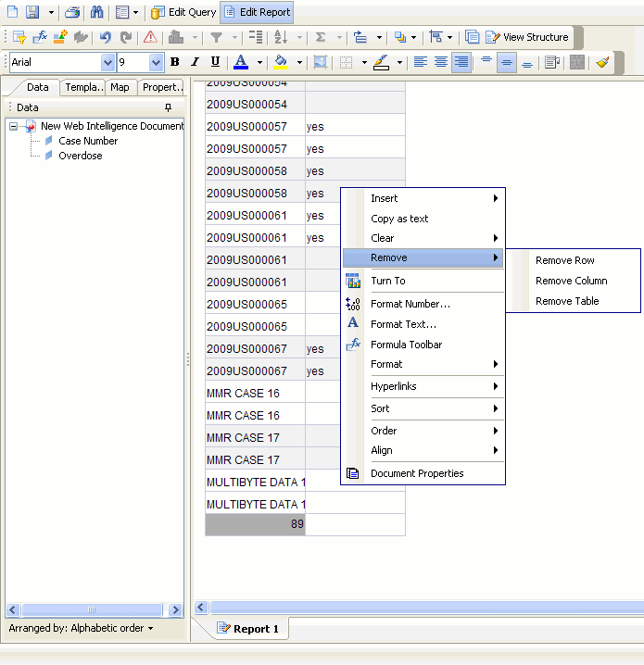This screenshot has width=644, height=665.
Task: Click the Edit Query button
Action: (x=183, y=12)
